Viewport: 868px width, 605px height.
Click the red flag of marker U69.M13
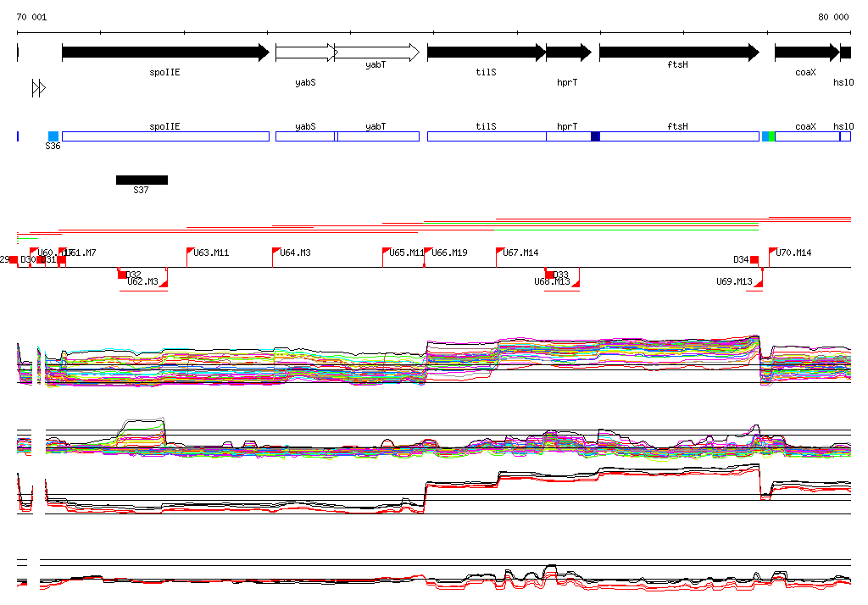pos(759,283)
